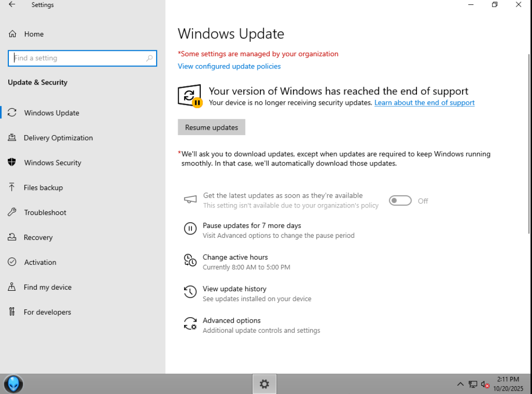Open View configured update policies link
532x394 pixels.
click(x=229, y=66)
